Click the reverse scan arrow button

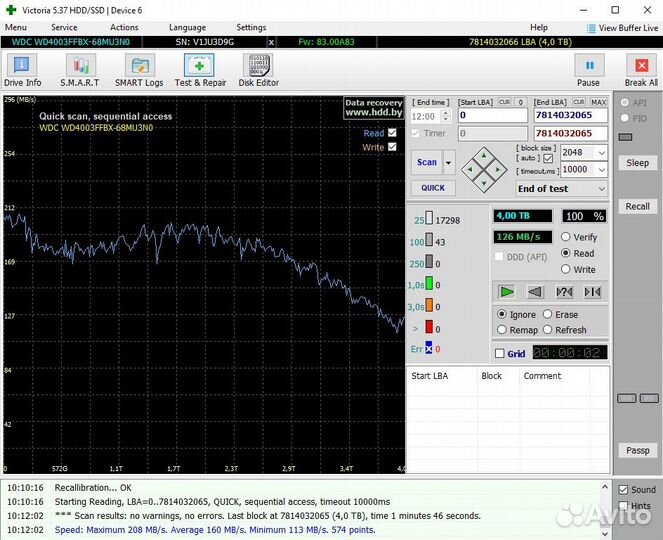(x=535, y=292)
